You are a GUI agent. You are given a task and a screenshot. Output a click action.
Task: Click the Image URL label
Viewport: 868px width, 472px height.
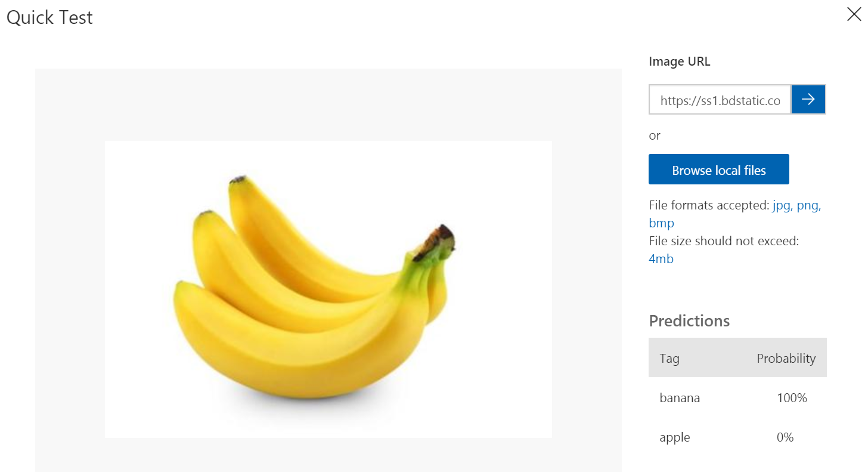(x=680, y=61)
